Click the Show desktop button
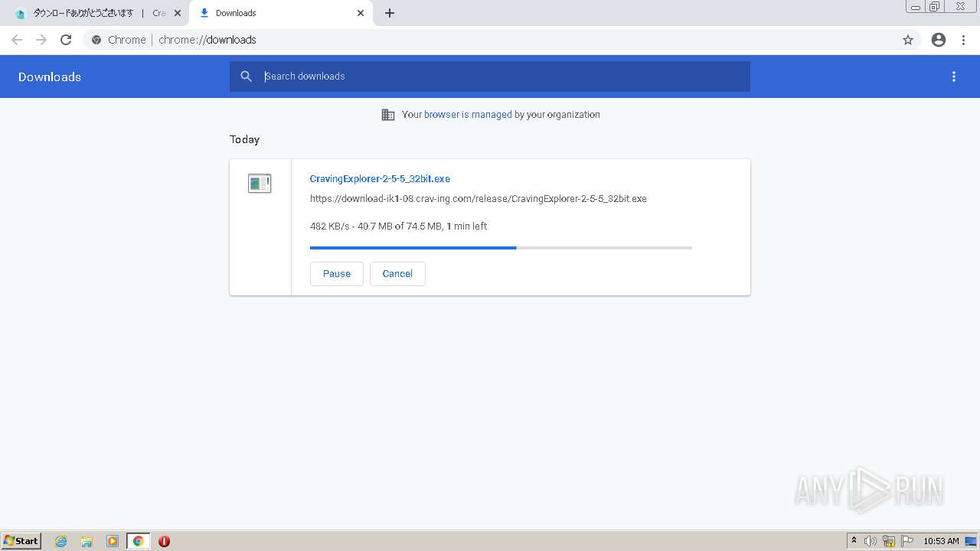 pyautogui.click(x=972, y=541)
